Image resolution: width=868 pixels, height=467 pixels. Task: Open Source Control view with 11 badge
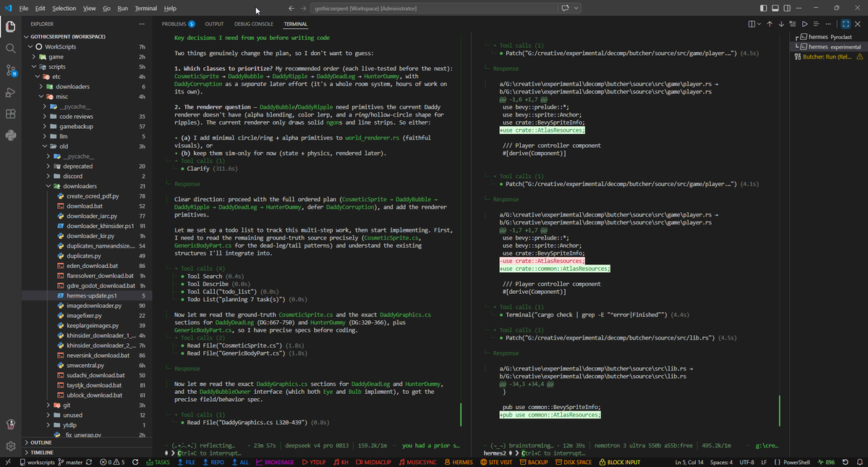[11, 70]
